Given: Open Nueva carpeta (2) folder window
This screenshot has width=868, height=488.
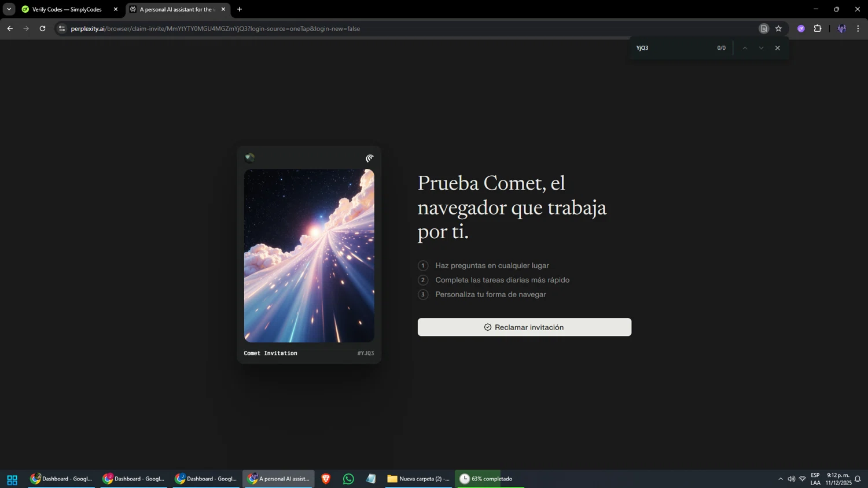Looking at the screenshot, I should pos(418,479).
